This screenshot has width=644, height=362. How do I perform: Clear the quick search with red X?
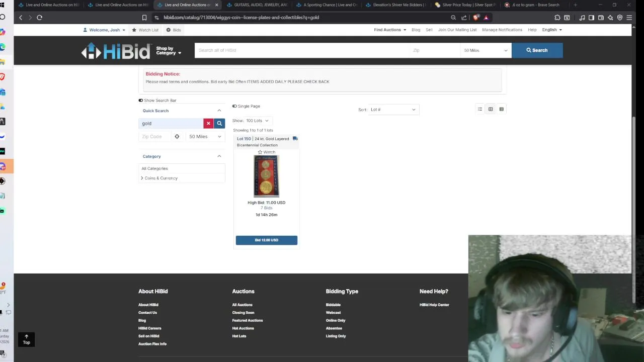(x=208, y=123)
